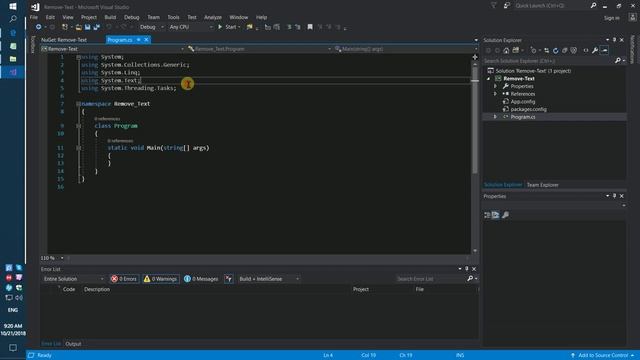Open the Remove_Text.Program type navigation dropdown

259,49
